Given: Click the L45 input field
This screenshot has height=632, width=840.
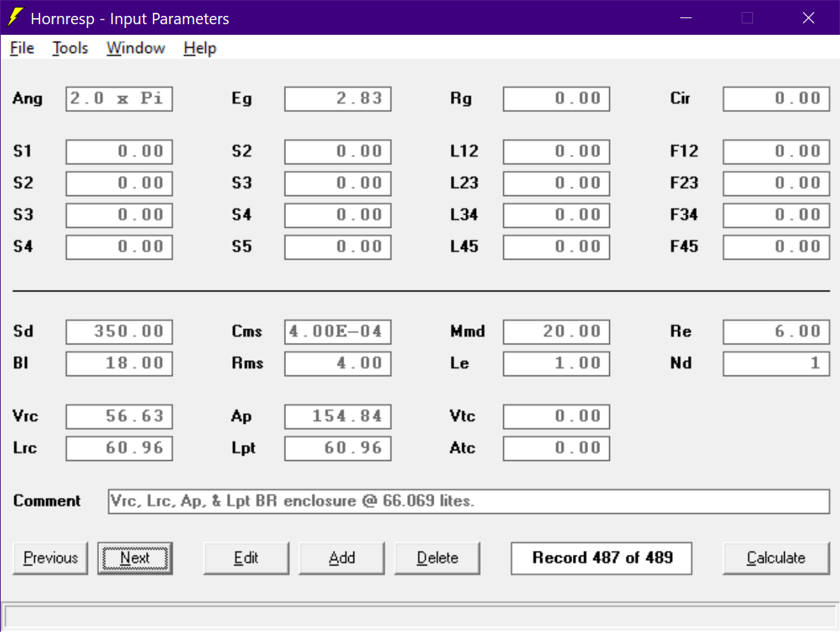Looking at the screenshot, I should pos(556,247).
